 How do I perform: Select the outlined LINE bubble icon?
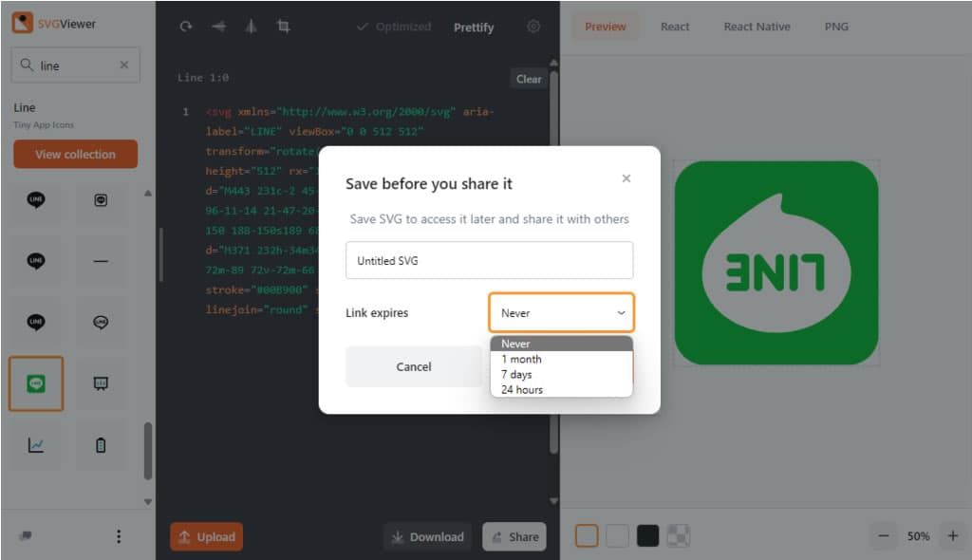(101, 322)
